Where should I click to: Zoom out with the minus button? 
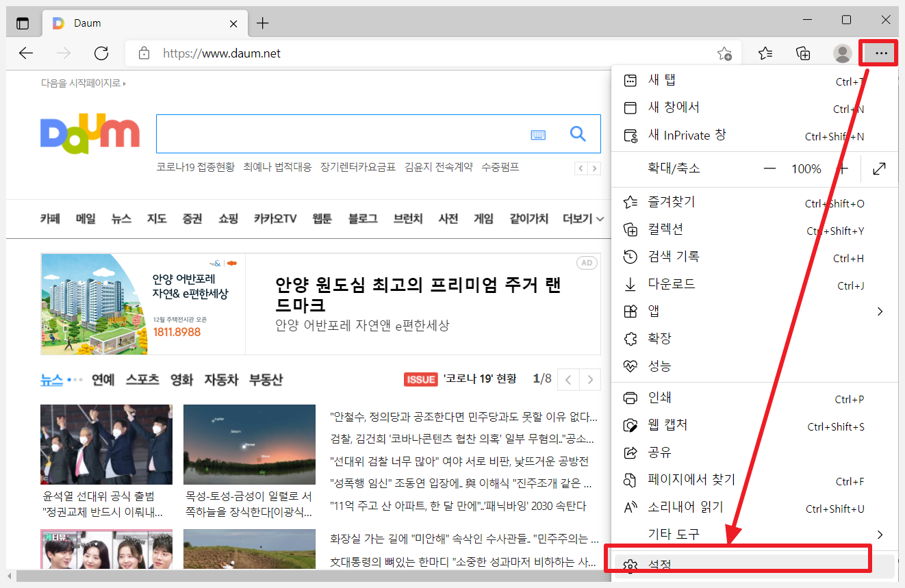point(770,168)
